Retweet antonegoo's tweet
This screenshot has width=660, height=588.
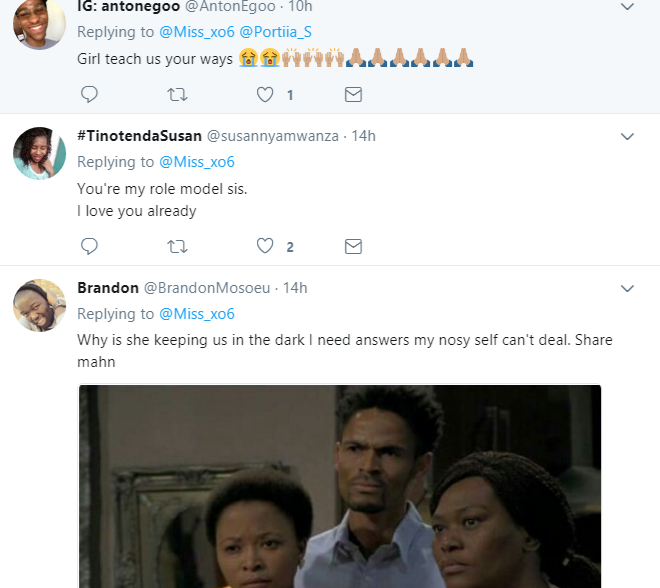177,95
